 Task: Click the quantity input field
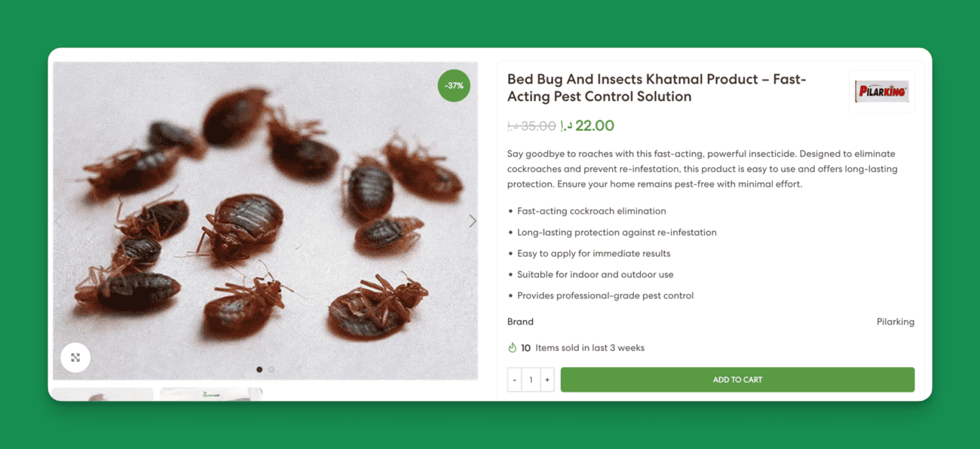click(x=531, y=380)
